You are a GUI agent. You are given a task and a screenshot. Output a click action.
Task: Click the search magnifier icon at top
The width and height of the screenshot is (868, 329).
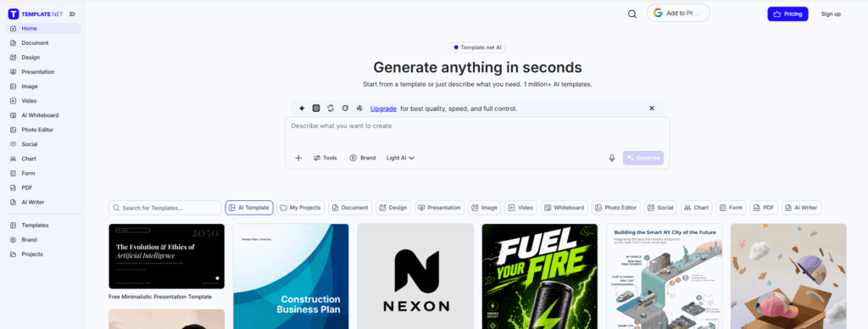632,14
